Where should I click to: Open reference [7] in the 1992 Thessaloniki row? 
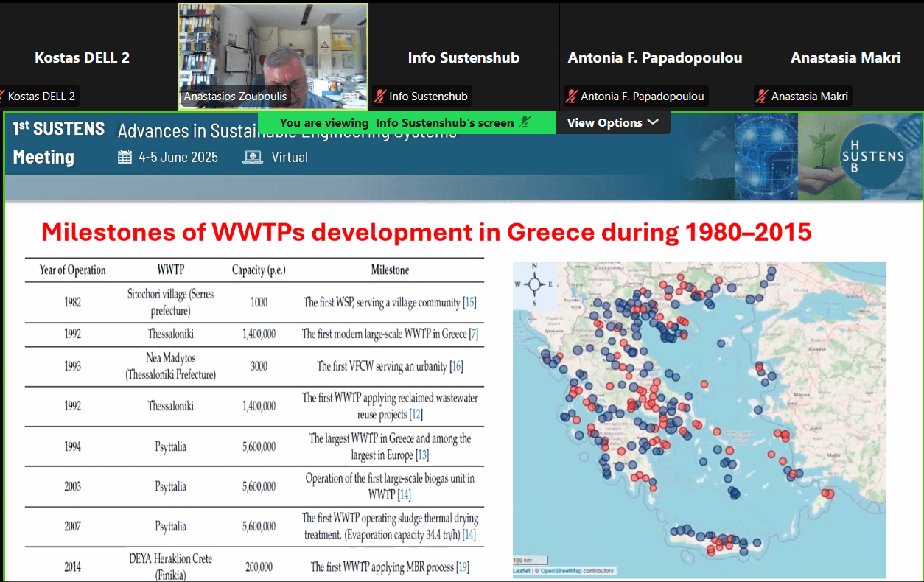tap(473, 334)
